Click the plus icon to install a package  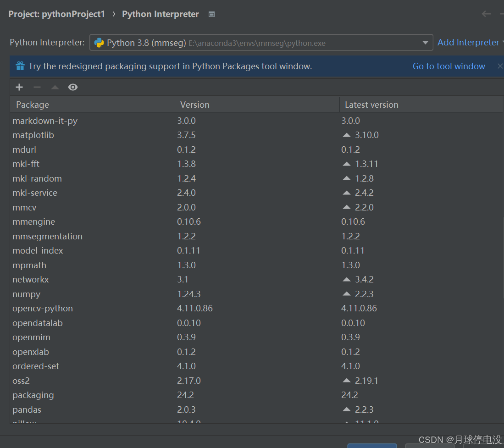click(x=19, y=87)
